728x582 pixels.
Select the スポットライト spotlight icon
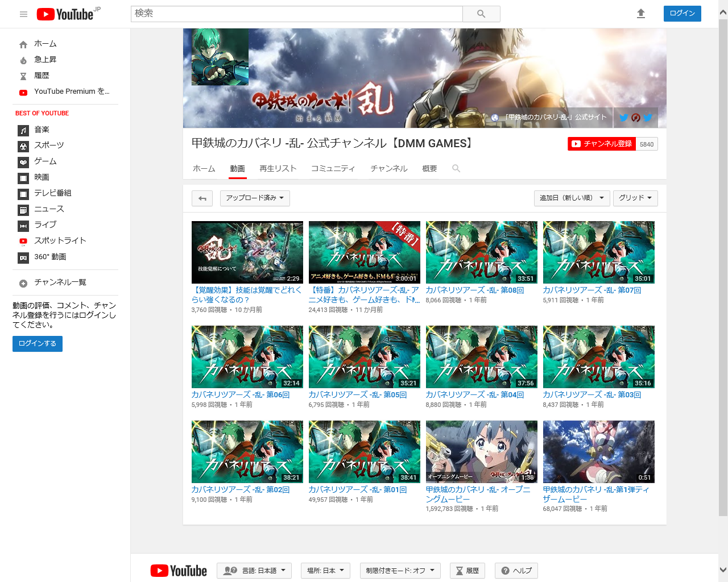(23, 242)
